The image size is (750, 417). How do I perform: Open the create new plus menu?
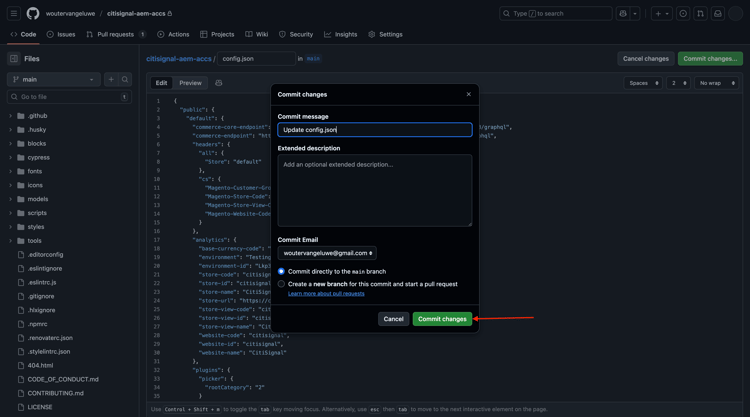(x=662, y=13)
